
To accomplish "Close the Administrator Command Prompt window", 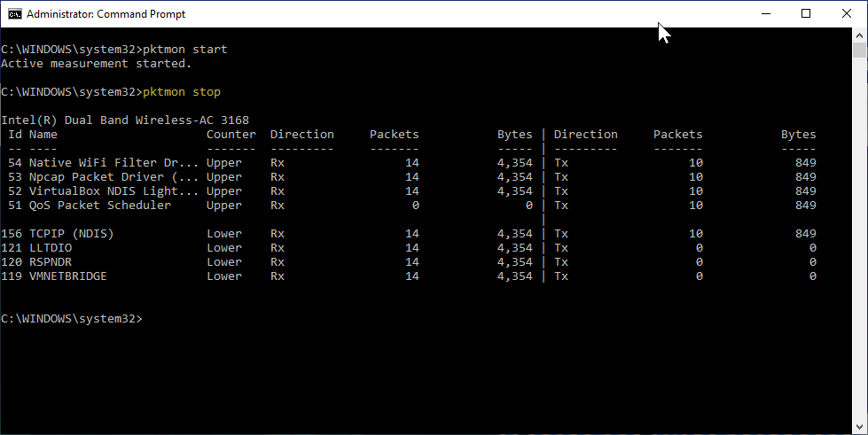I will (x=847, y=14).
